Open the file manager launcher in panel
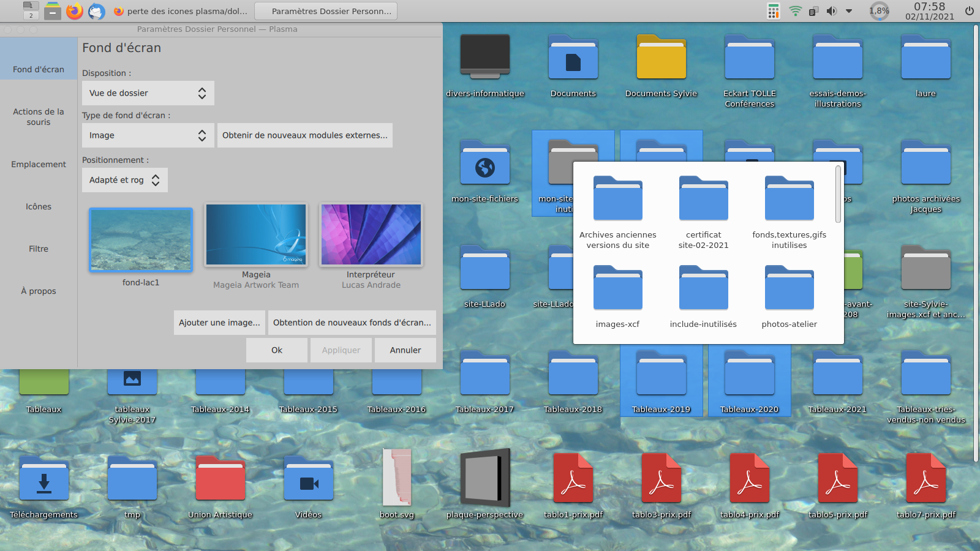Viewport: 980px width, 551px height. pos(53,11)
